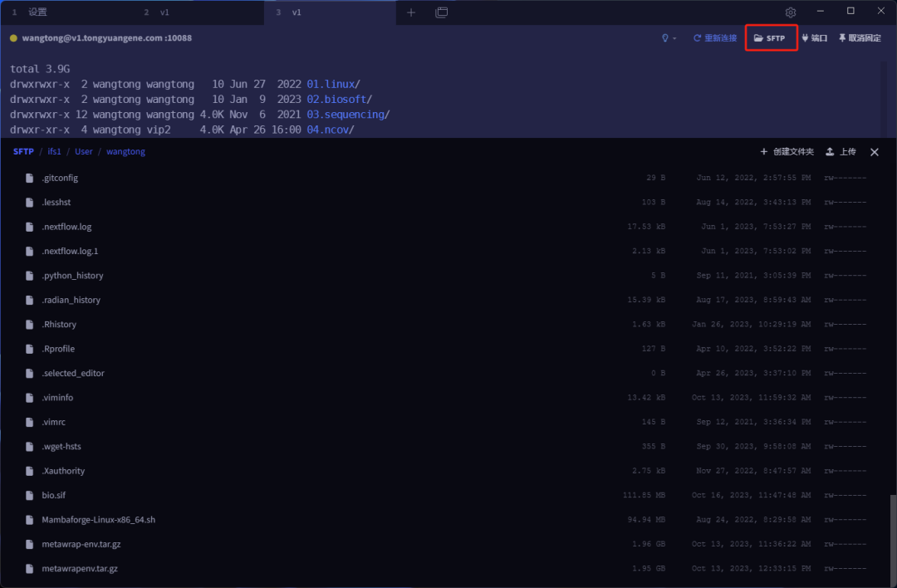Navigate to User breadcrumb
Image resolution: width=897 pixels, height=588 pixels.
[84, 152]
